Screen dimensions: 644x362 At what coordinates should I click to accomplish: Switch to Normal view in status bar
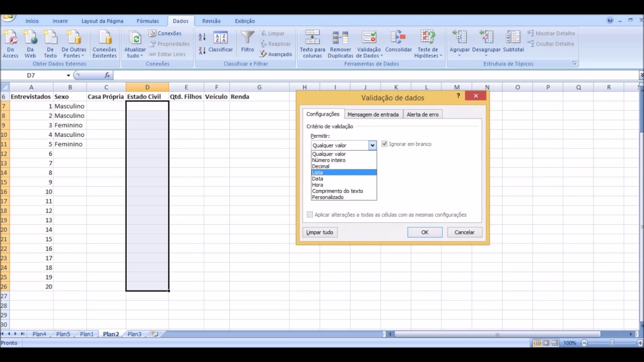[537, 343]
